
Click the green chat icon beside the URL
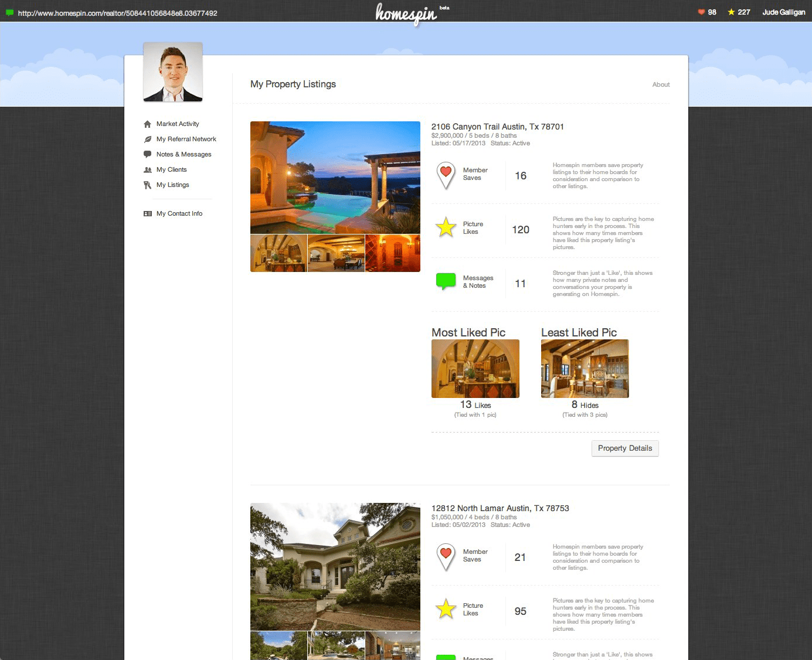tap(9, 12)
